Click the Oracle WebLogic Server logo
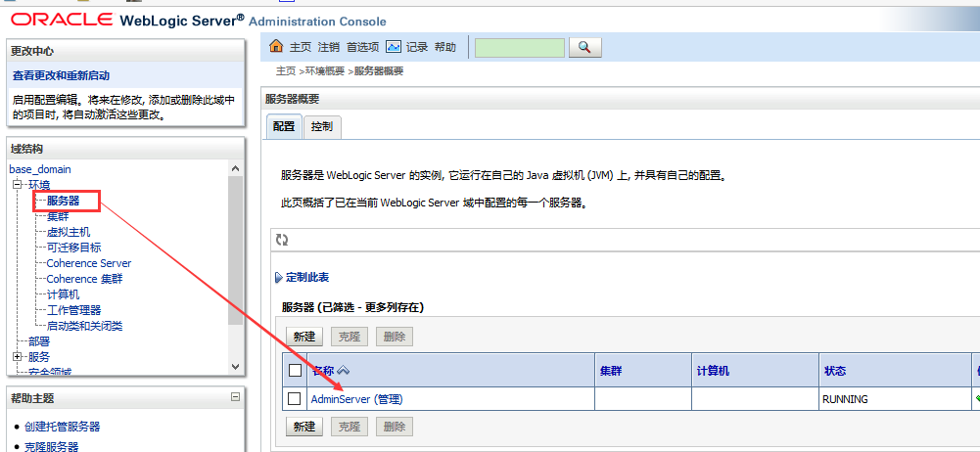Viewport: 980px width, 452px height. pyautogui.click(x=198, y=21)
